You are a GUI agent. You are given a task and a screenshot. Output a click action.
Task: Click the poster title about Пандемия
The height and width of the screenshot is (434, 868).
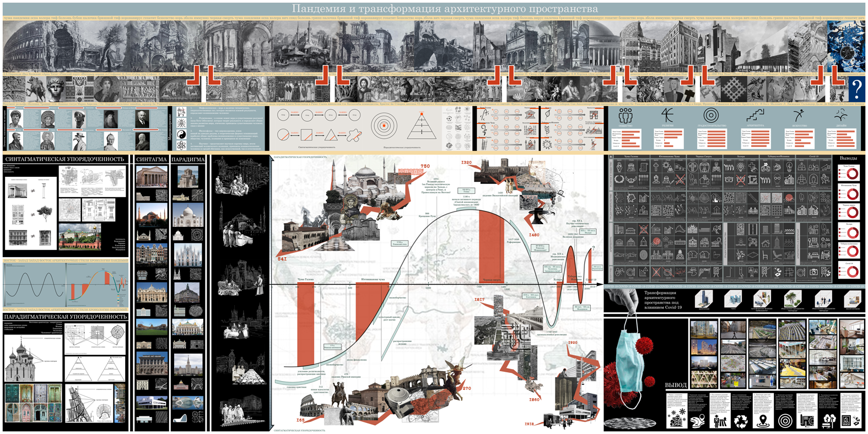[444, 9]
